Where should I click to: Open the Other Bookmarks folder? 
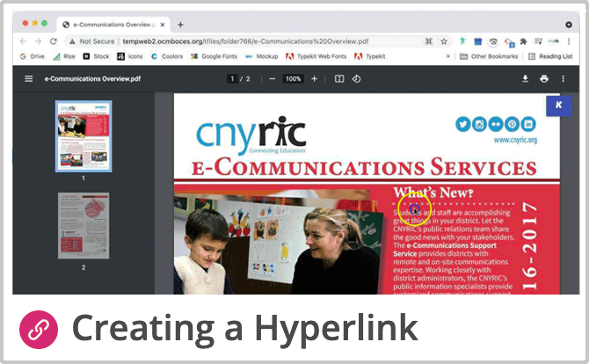point(489,56)
